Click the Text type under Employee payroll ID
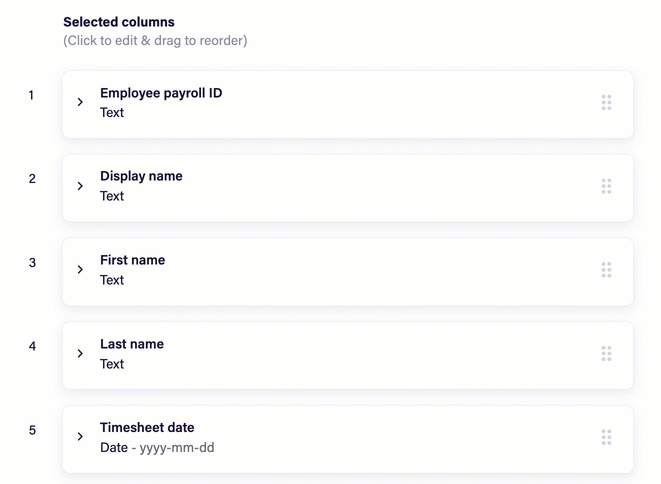 [x=112, y=113]
